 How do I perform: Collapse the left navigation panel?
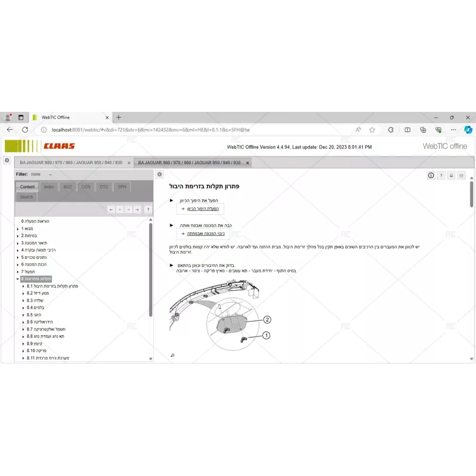159,174
